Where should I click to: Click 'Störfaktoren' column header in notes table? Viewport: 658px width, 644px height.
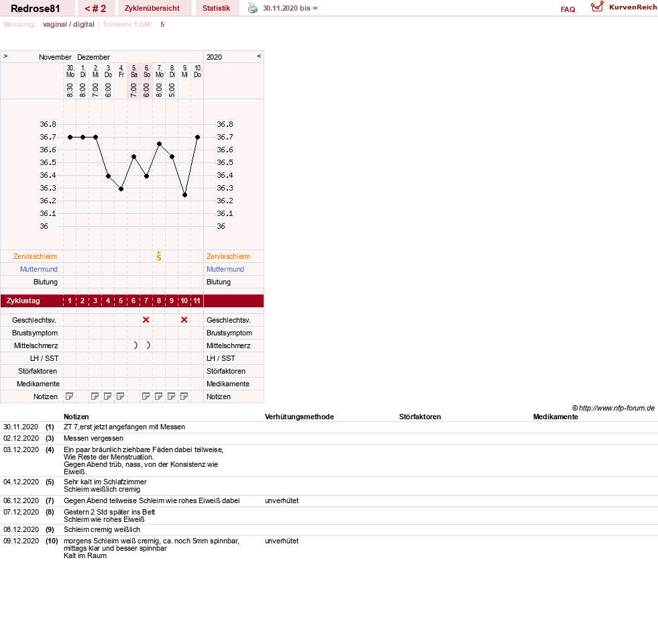pos(420,417)
